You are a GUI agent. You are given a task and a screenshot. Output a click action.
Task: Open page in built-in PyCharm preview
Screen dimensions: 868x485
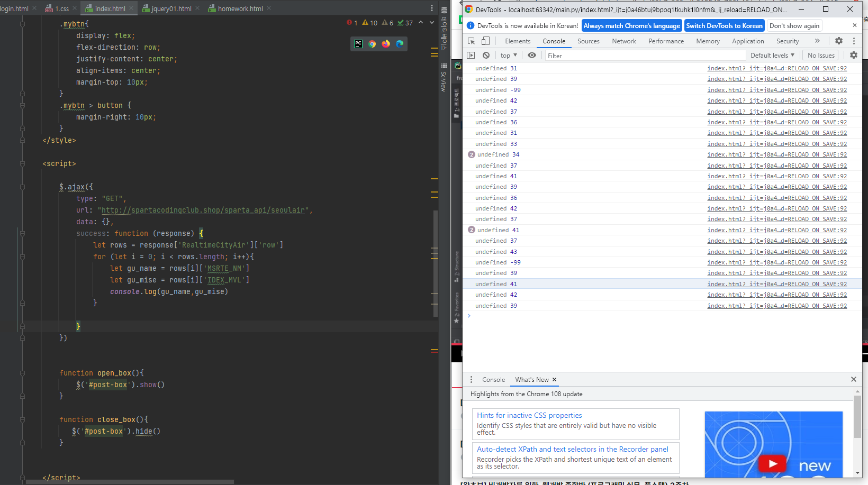358,44
